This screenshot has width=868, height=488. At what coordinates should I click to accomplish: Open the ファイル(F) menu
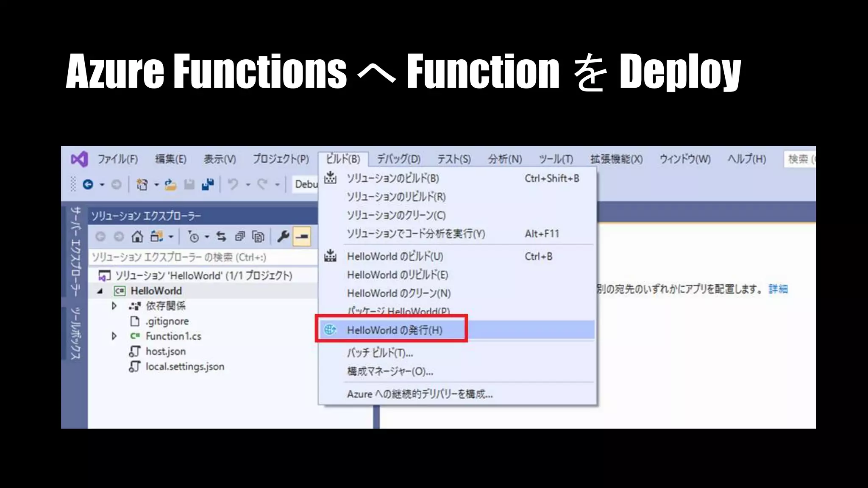(x=118, y=159)
